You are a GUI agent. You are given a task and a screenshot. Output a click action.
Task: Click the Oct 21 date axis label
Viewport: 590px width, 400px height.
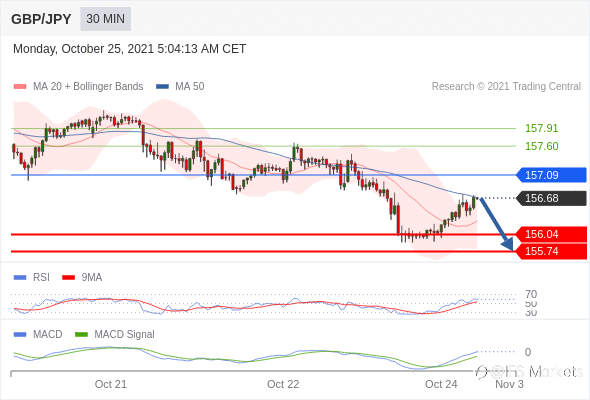click(111, 384)
